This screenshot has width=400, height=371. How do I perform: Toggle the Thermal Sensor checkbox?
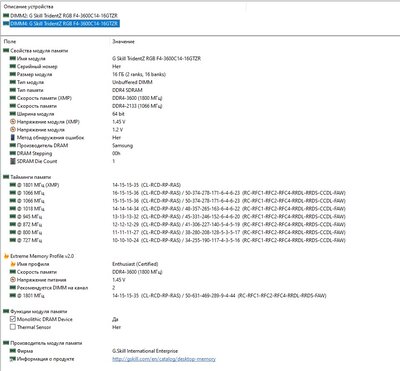(13, 327)
